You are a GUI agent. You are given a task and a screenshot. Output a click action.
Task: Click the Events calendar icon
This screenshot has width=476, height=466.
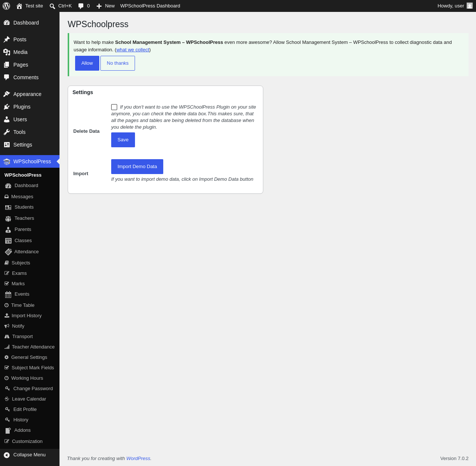pyautogui.click(x=8, y=295)
